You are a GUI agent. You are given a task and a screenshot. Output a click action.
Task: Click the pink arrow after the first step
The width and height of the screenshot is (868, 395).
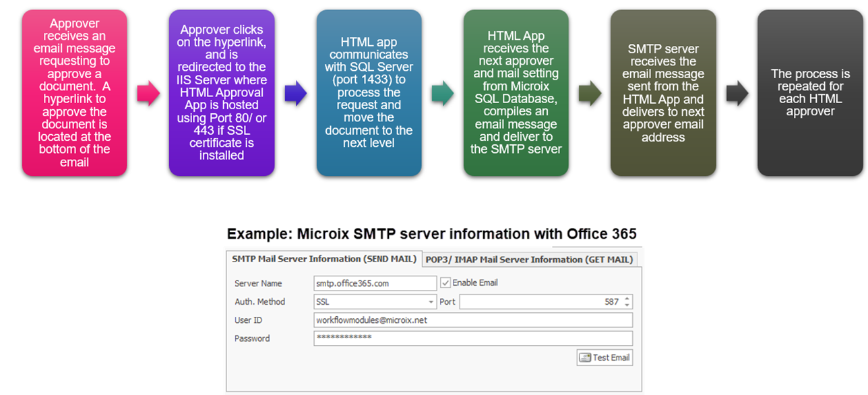148,94
